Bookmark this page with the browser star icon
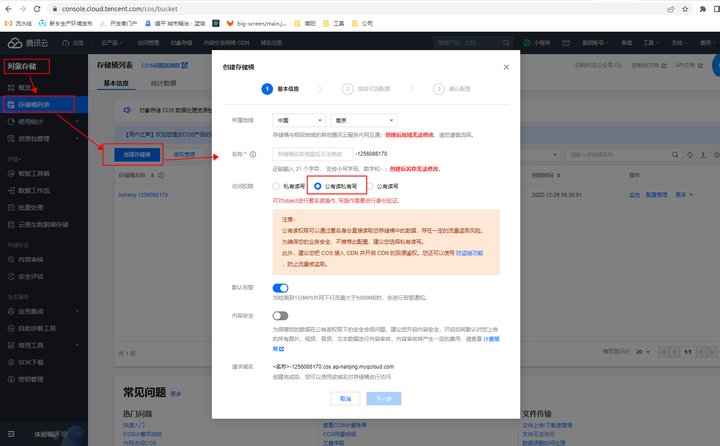This screenshot has width=720, height=446. tap(685, 9)
